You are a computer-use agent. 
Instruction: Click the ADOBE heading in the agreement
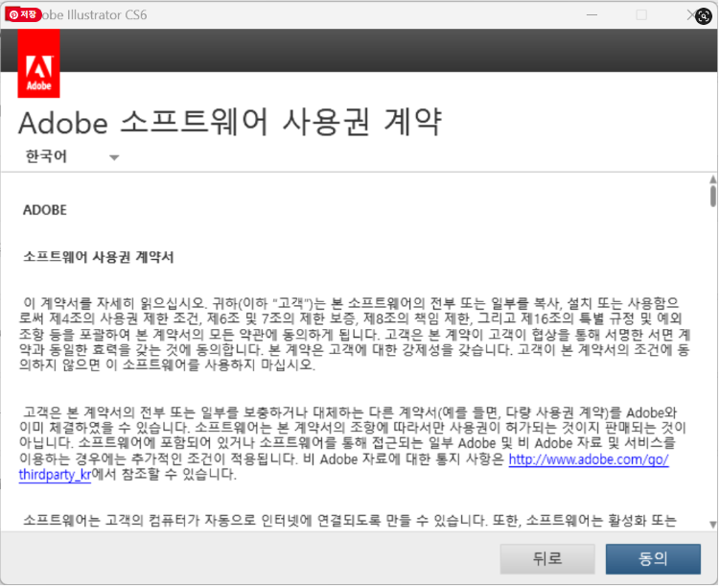pos(45,210)
